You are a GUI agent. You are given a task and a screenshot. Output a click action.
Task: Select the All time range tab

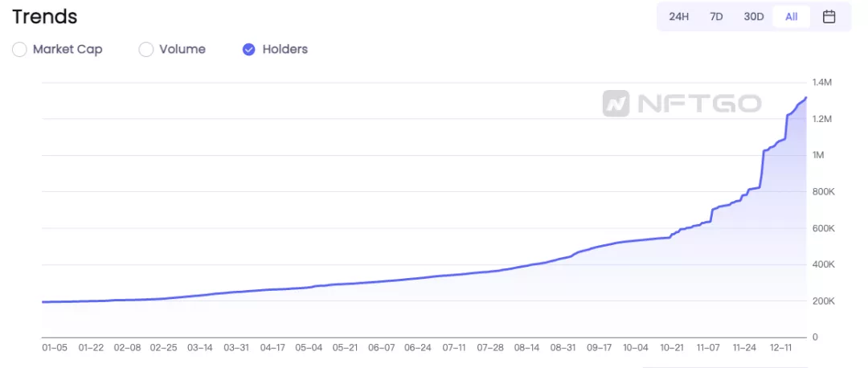pyautogui.click(x=792, y=17)
